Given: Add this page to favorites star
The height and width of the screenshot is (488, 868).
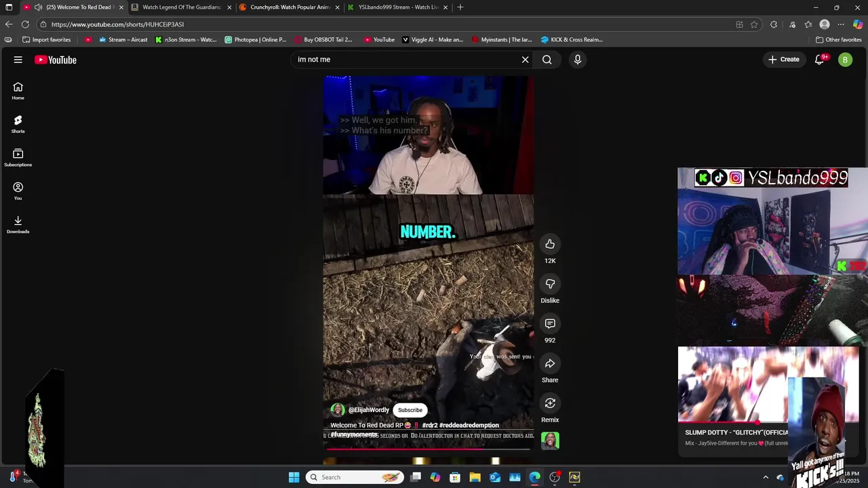Looking at the screenshot, I should tap(754, 24).
